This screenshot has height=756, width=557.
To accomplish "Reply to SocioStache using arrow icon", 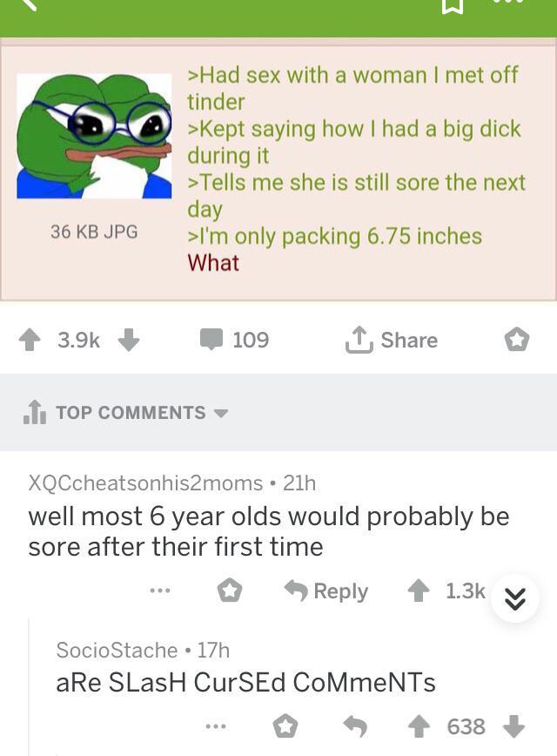I will click(x=355, y=726).
